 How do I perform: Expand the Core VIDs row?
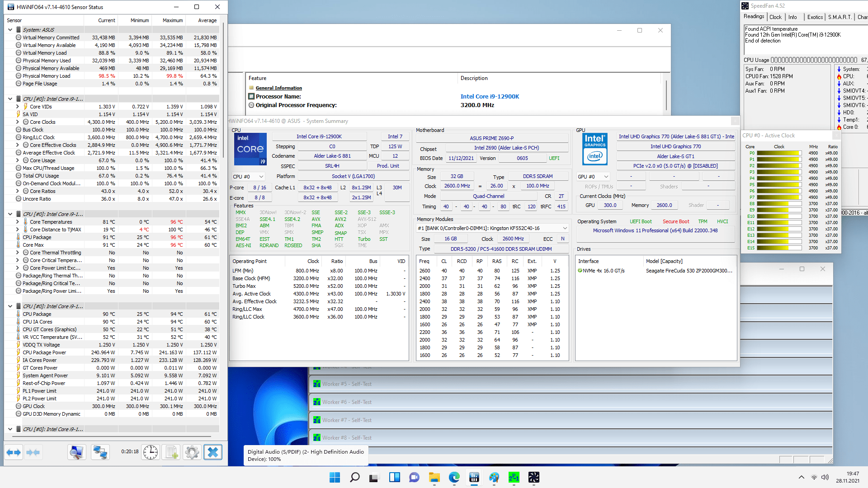pos(18,107)
